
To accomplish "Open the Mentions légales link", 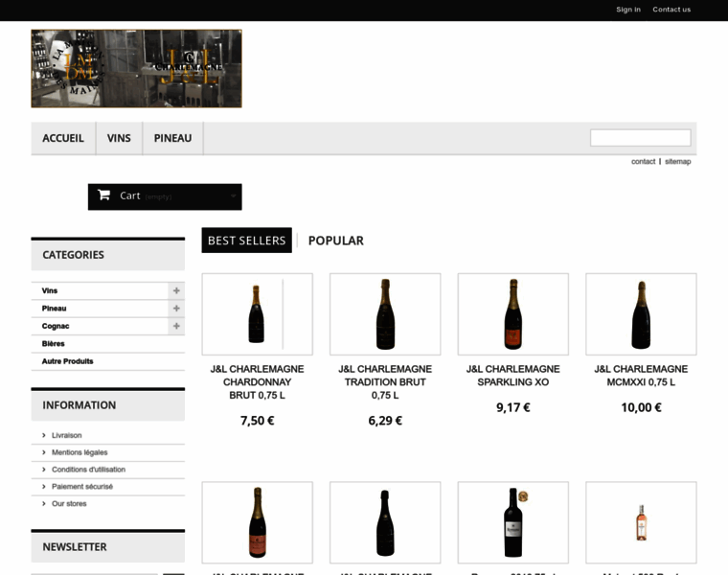I will (80, 452).
